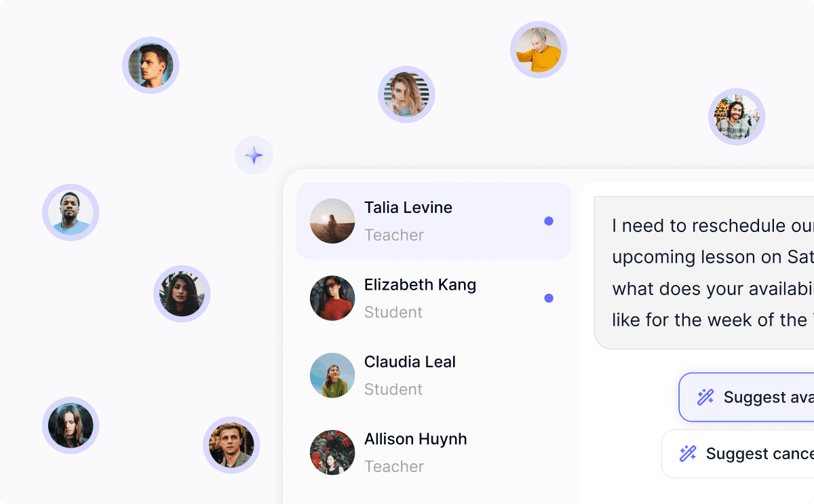Click Talia Levine's sunset profile picture
Image resolution: width=814 pixels, height=504 pixels.
click(332, 221)
